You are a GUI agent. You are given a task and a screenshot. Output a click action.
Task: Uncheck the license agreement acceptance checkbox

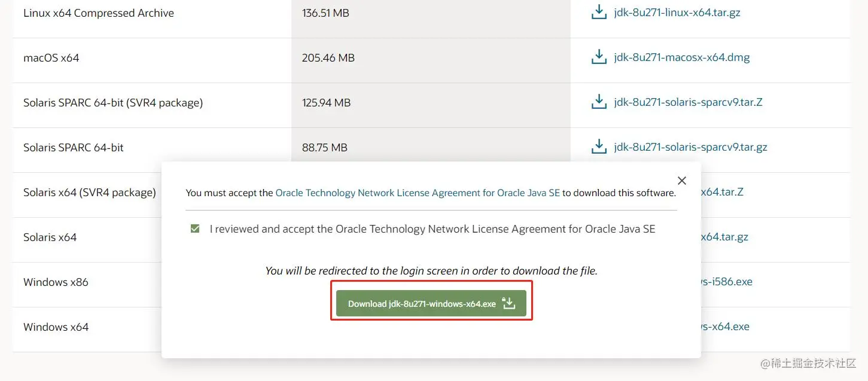(195, 229)
